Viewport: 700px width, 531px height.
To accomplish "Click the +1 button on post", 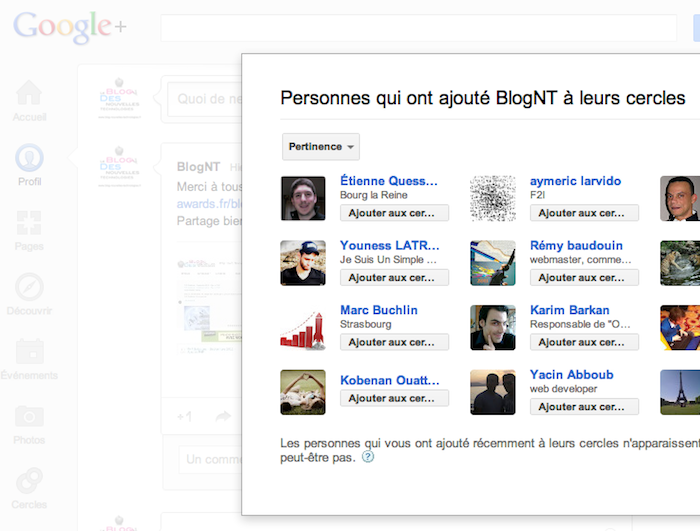I will tap(184, 416).
